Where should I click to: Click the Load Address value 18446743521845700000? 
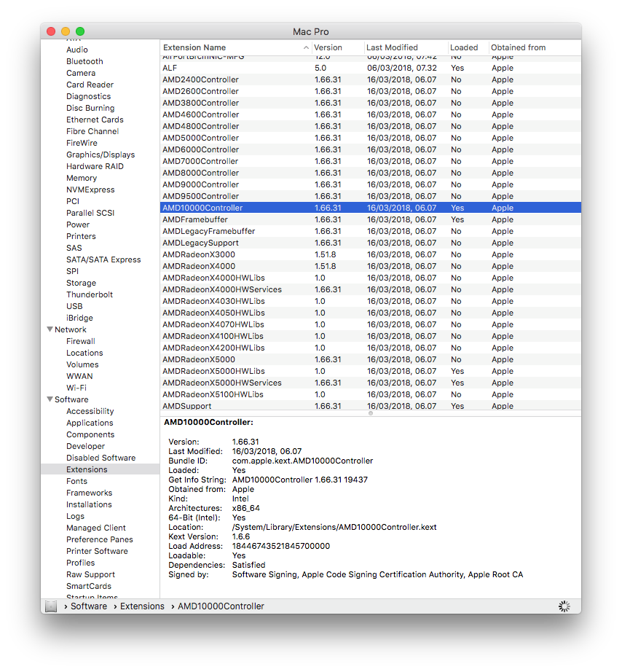coord(281,546)
